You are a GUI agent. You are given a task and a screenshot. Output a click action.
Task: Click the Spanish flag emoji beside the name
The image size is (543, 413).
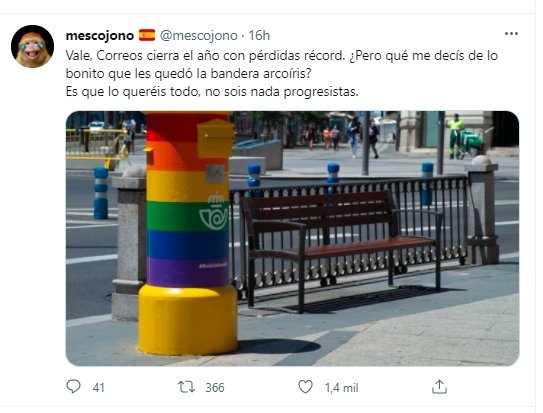pos(147,35)
